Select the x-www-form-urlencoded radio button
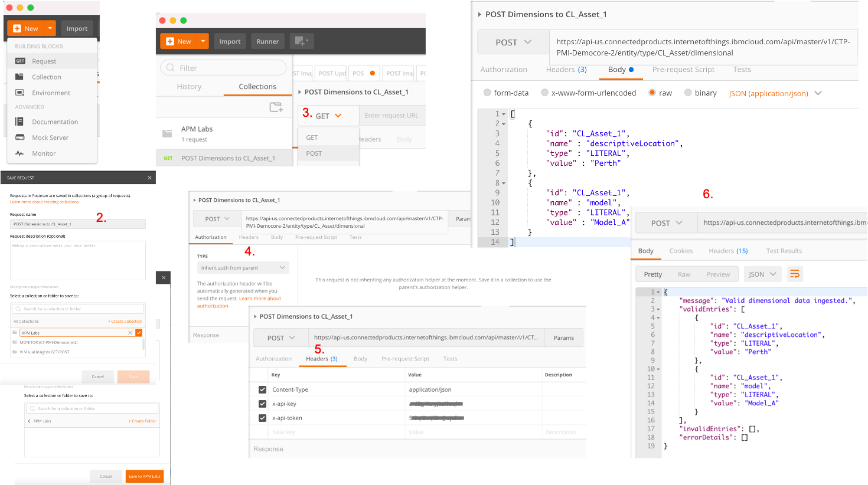 (x=544, y=93)
